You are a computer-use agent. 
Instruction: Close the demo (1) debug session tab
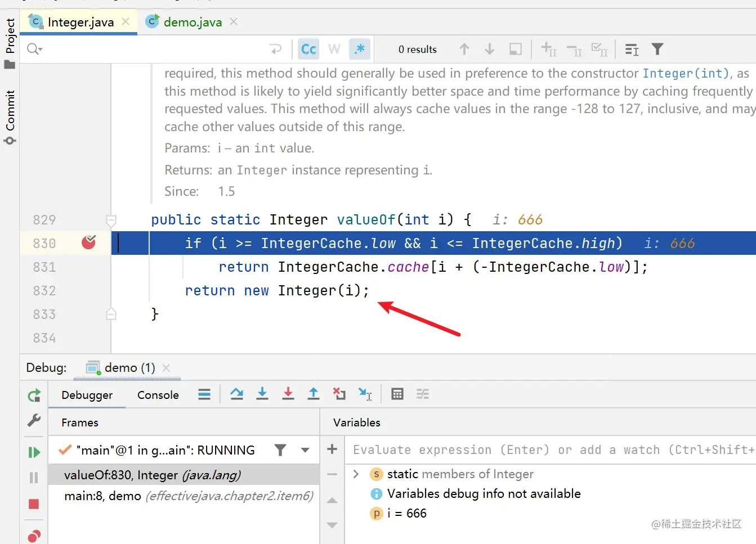(x=166, y=368)
